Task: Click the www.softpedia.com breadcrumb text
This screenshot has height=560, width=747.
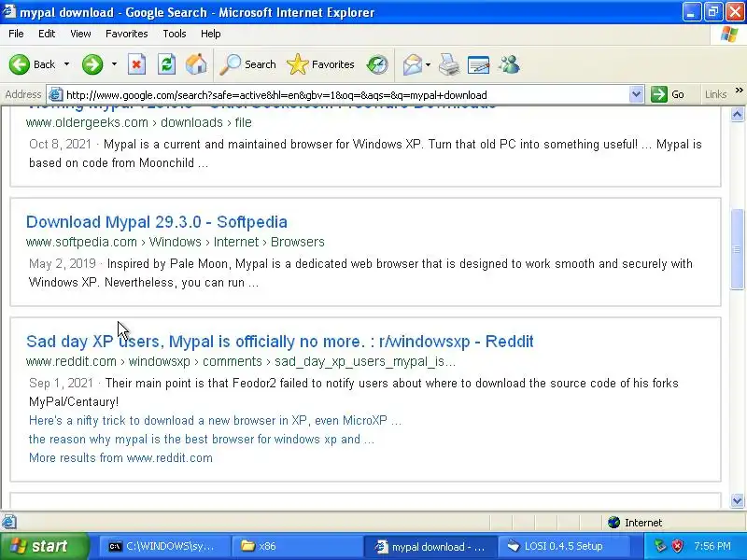Action: (x=81, y=242)
